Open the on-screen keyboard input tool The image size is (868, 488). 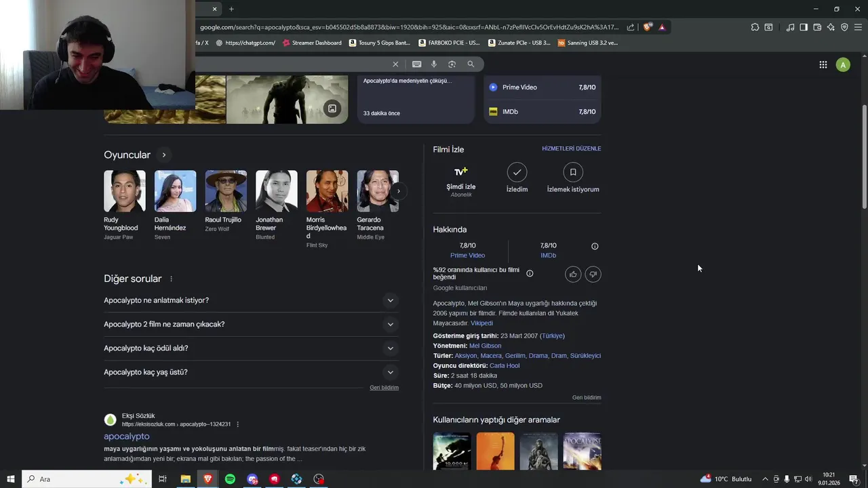click(416, 64)
